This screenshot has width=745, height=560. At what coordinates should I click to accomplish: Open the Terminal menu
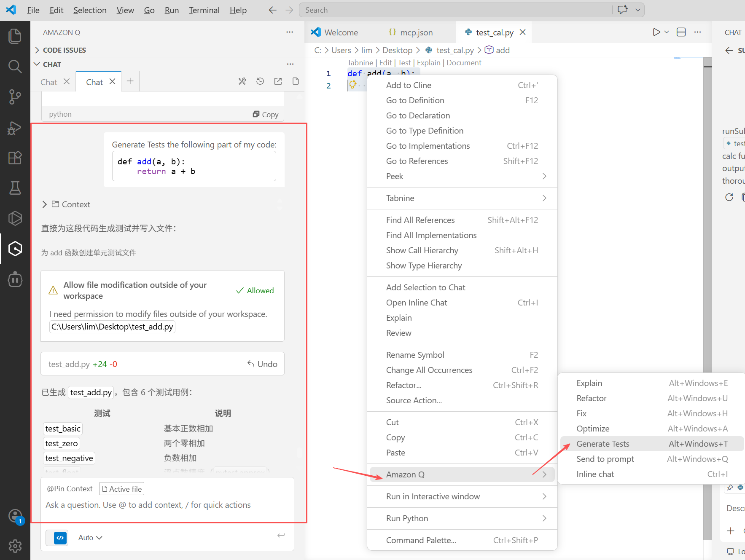coord(204,10)
